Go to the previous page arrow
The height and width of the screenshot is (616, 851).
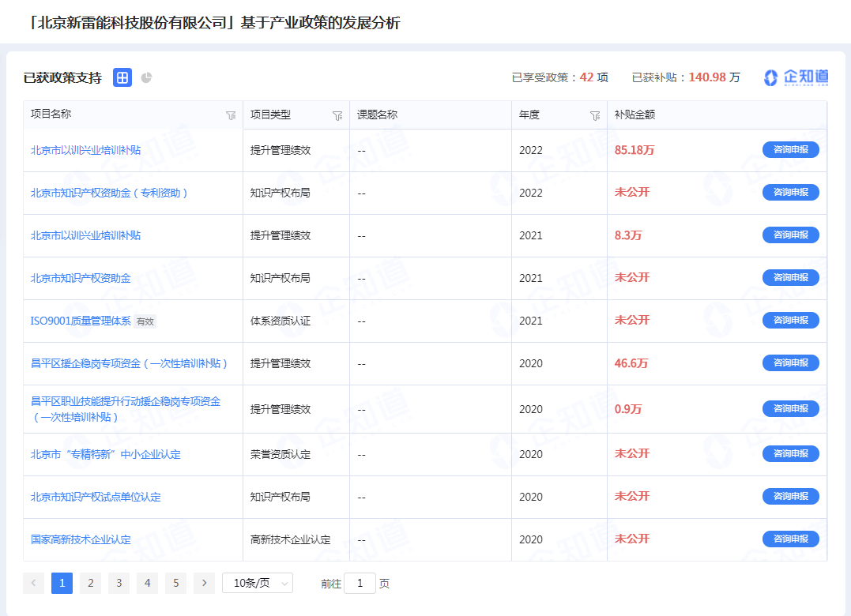click(x=34, y=583)
